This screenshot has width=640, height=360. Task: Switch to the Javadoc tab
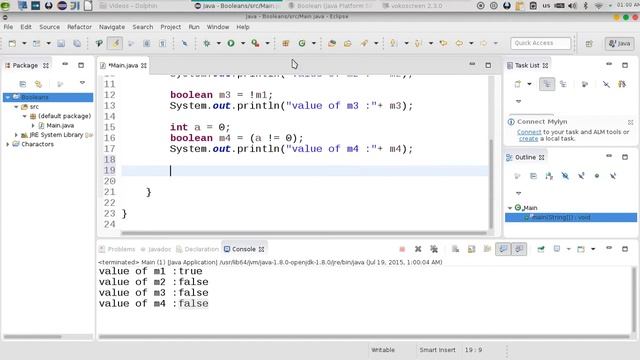[156, 249]
